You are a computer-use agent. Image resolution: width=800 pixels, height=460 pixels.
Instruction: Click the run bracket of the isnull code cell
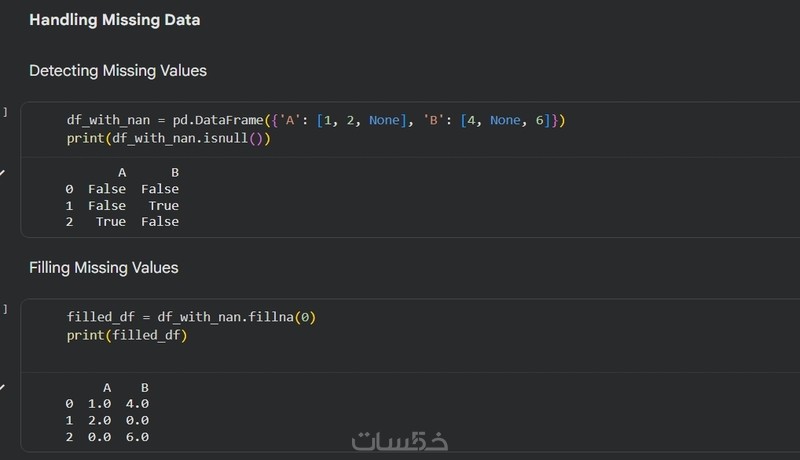5,111
